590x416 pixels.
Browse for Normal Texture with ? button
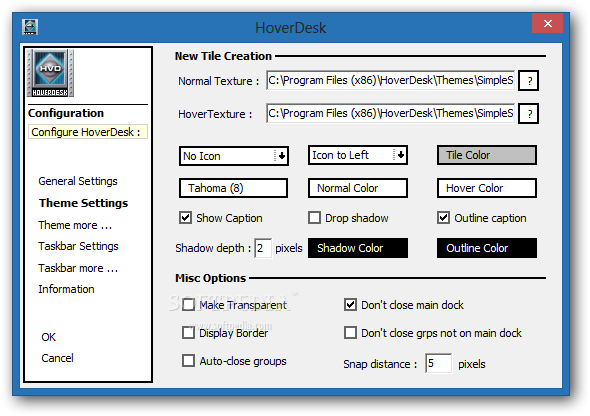[x=529, y=80]
